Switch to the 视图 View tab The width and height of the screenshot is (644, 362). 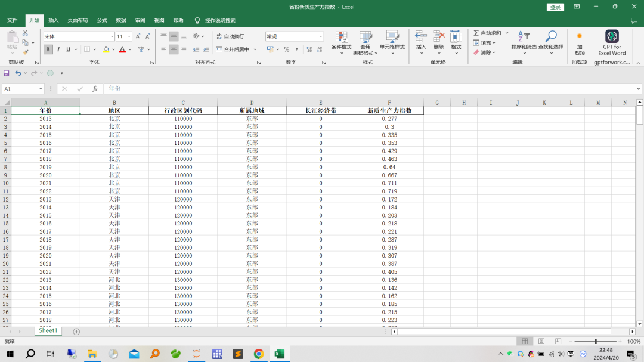[x=159, y=20]
